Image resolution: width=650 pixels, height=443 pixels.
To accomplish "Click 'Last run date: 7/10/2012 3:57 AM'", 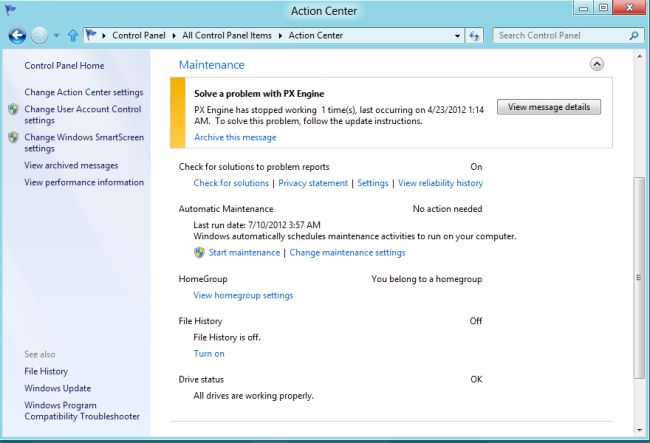I will pyautogui.click(x=257, y=225).
